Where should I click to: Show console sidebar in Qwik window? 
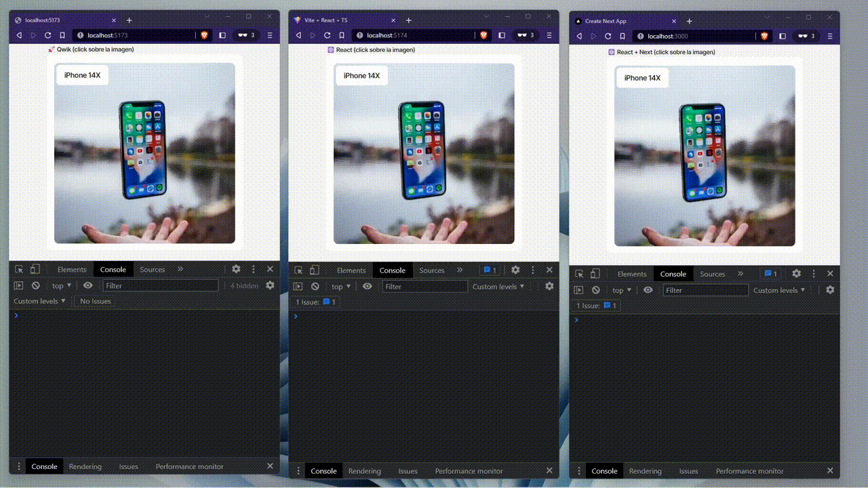19,286
